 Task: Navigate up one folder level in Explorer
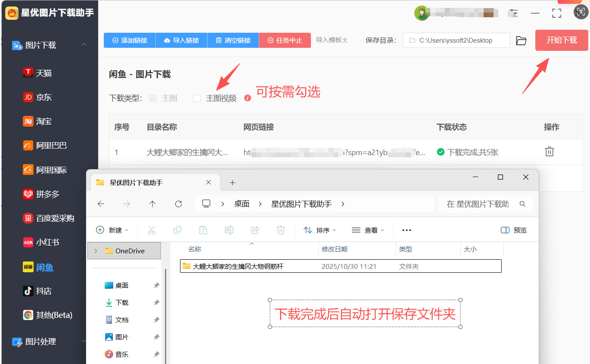[152, 204]
